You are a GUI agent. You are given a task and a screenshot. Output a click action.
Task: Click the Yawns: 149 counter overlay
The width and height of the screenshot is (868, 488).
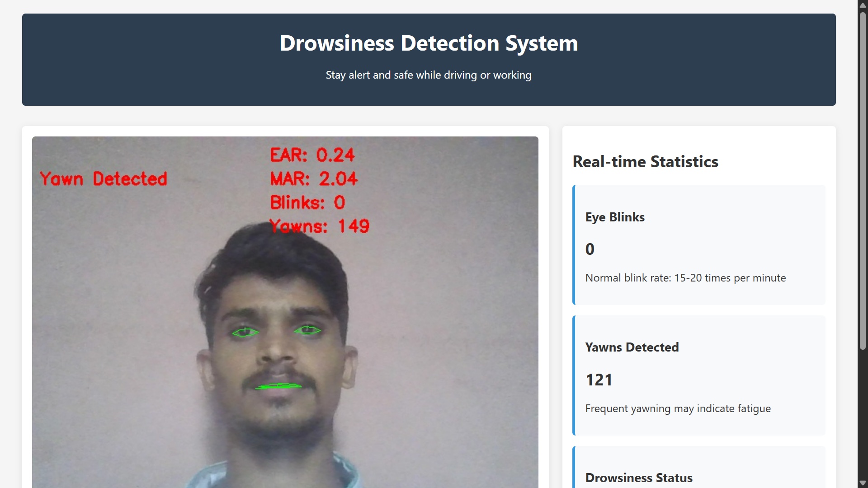click(x=320, y=226)
